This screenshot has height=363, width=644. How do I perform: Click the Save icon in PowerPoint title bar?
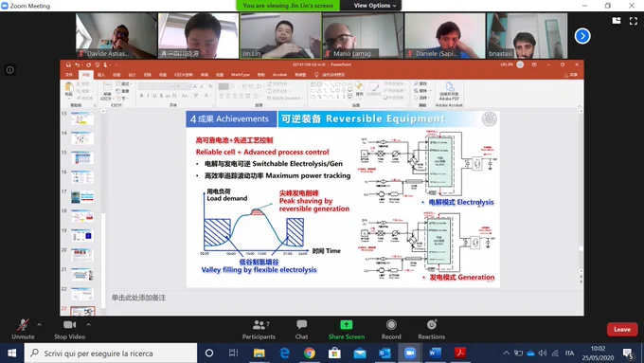coord(68,65)
